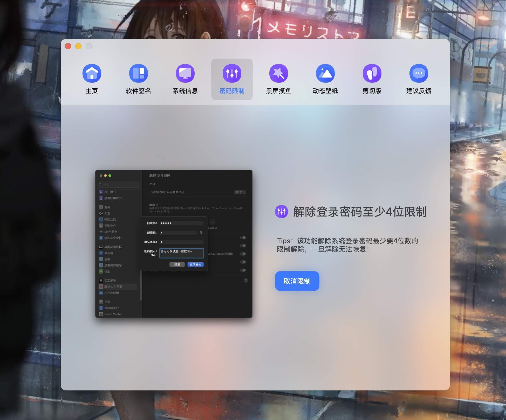Open 隐私与安全性 in the settings sidebar
The width and height of the screenshot is (506, 420).
tap(113, 238)
